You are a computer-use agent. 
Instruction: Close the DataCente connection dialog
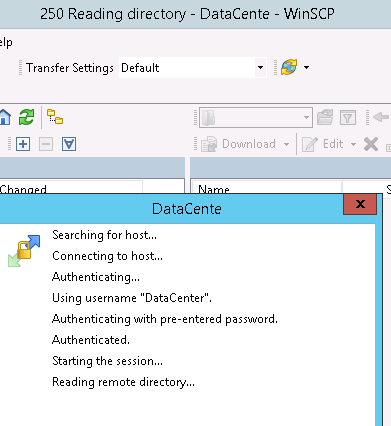tap(360, 204)
